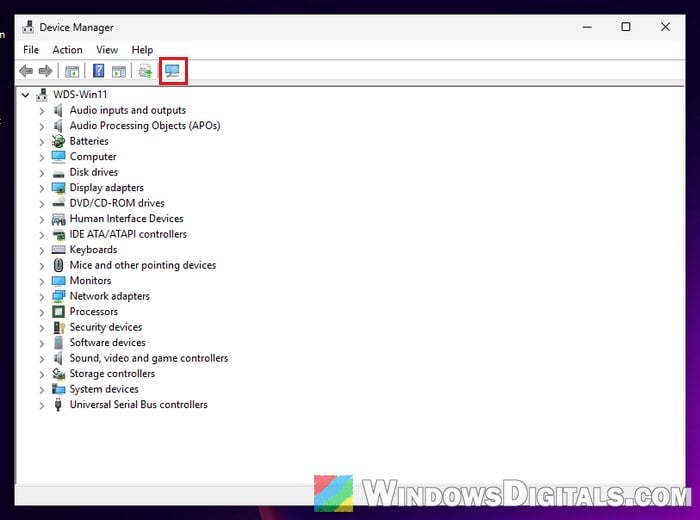This screenshot has height=520, width=700.
Task: Close the Device Manager window
Action: 665,27
